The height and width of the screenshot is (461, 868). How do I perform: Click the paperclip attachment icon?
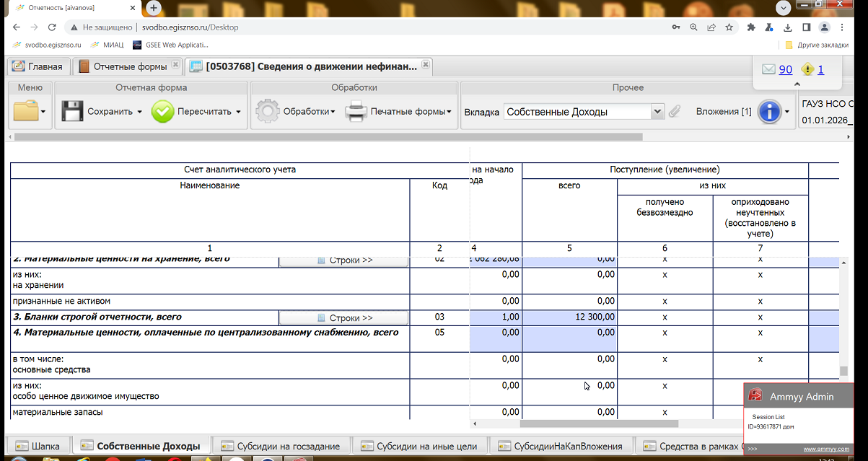tap(675, 112)
